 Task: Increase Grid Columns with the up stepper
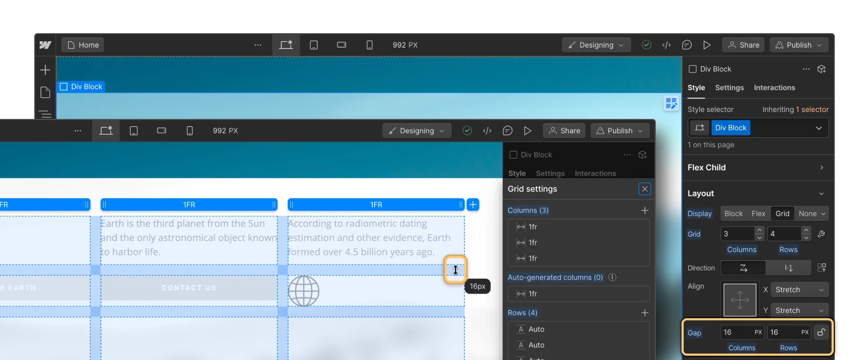click(759, 230)
